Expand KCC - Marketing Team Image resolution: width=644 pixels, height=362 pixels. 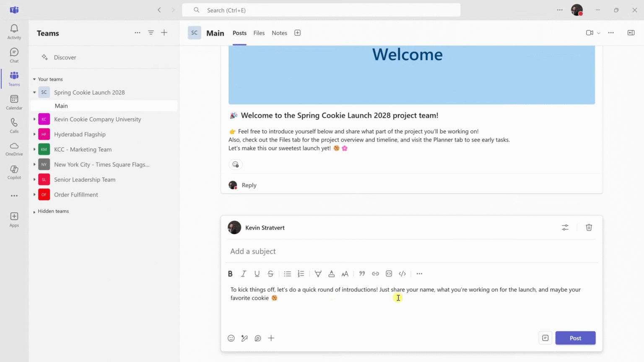[x=34, y=150]
